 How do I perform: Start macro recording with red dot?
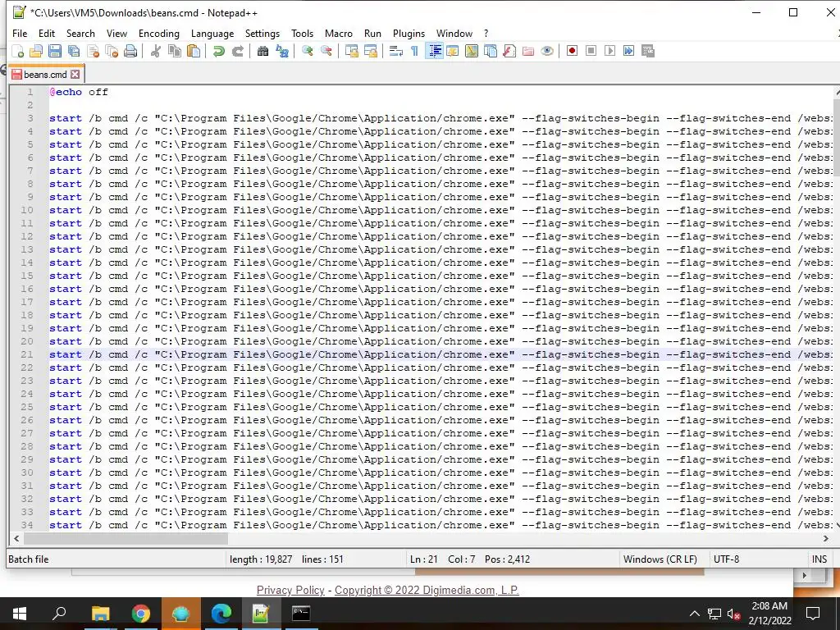click(572, 51)
